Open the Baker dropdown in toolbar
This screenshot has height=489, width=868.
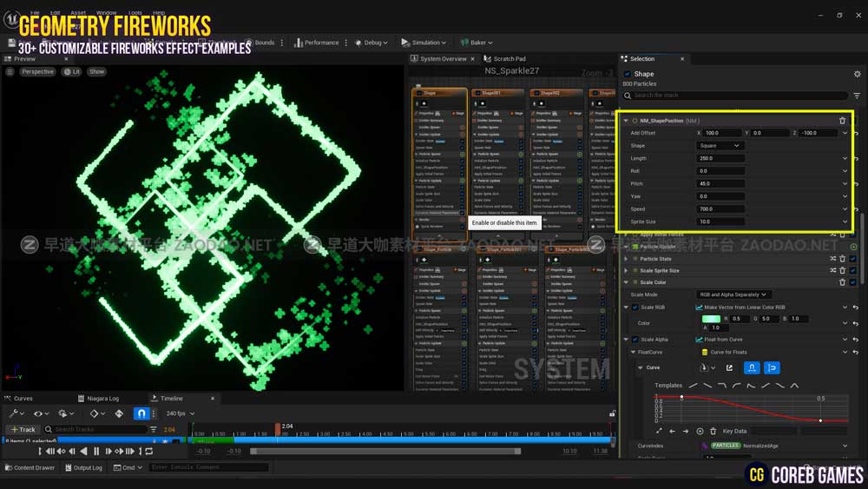tap(476, 43)
